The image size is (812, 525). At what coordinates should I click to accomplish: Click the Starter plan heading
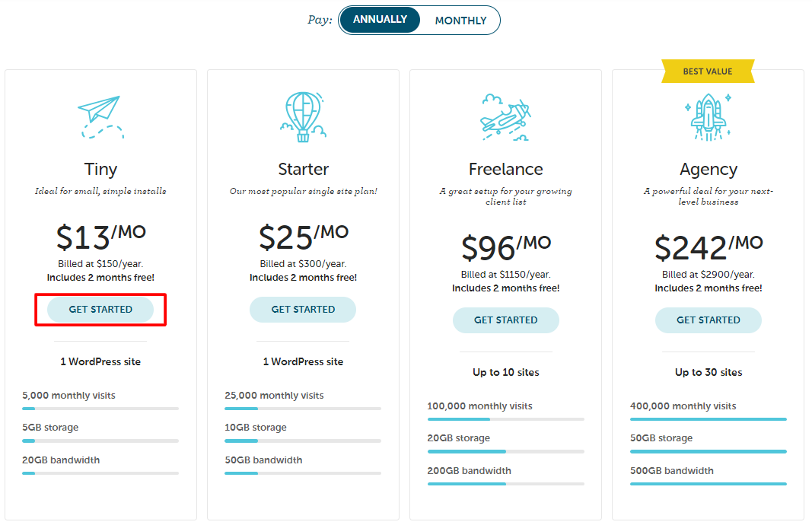point(303,170)
